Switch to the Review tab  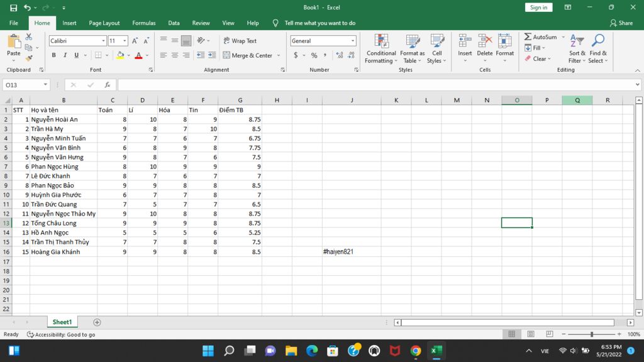[201, 23]
